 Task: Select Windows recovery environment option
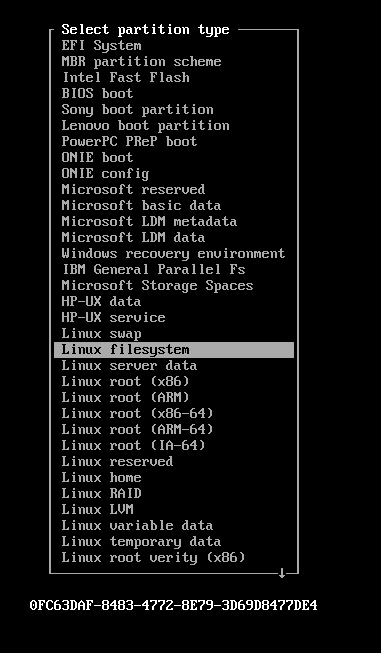pyautogui.click(x=173, y=253)
